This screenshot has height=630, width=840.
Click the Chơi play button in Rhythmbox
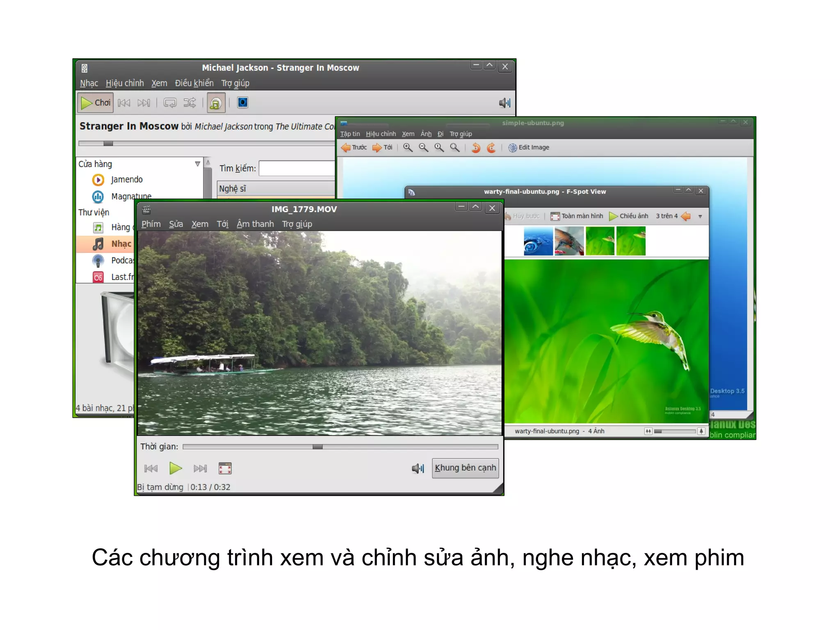[96, 103]
